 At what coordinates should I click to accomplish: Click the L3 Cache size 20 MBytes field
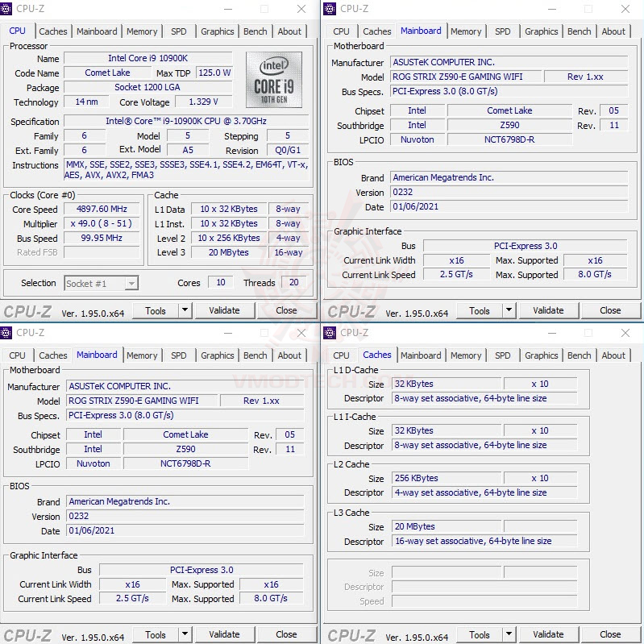[446, 526]
